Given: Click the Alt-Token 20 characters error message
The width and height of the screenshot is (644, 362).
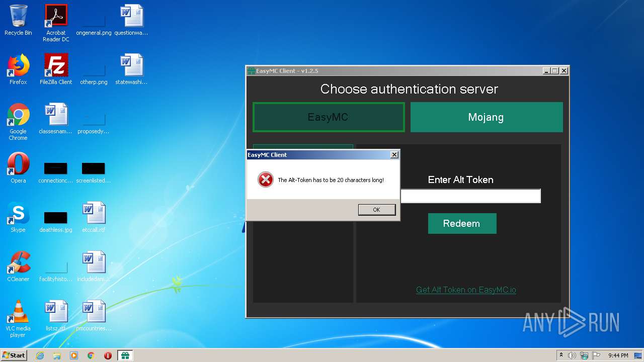Looking at the screenshot, I should [331, 180].
